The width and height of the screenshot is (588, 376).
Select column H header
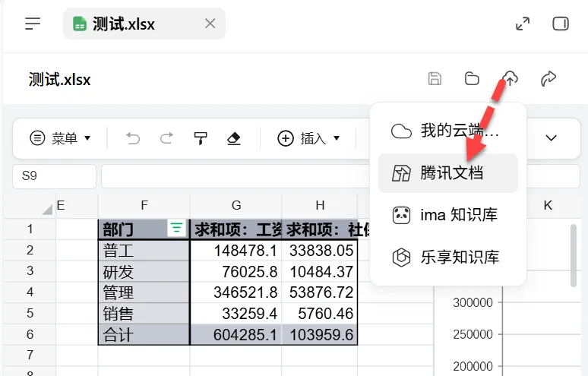[x=320, y=205]
